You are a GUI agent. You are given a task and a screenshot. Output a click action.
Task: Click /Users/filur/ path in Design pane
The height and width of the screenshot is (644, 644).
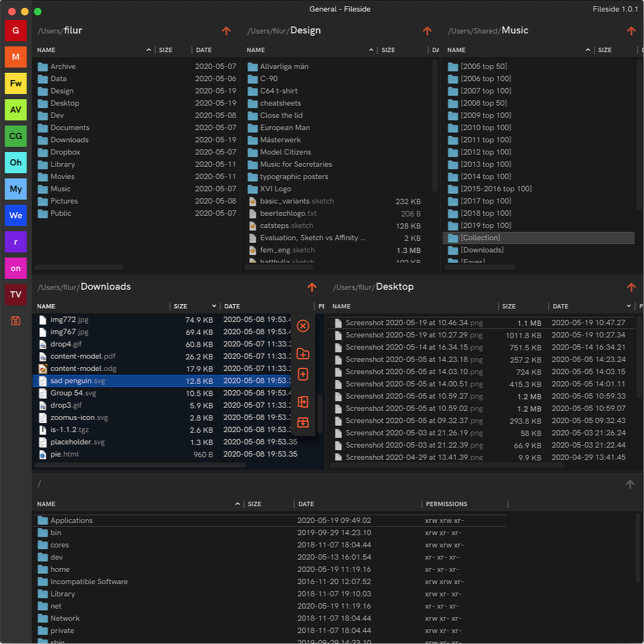pyautogui.click(x=269, y=31)
